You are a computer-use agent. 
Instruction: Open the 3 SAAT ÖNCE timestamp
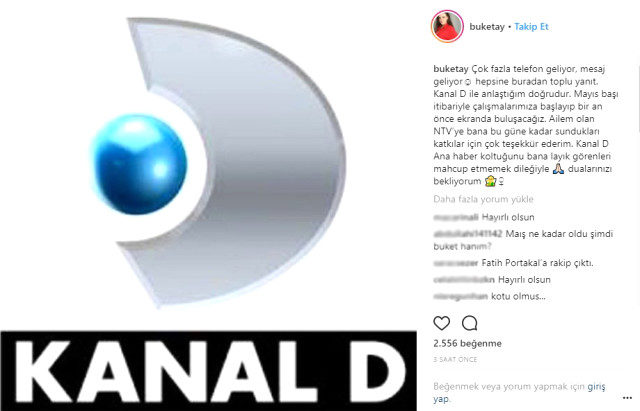tap(455, 360)
